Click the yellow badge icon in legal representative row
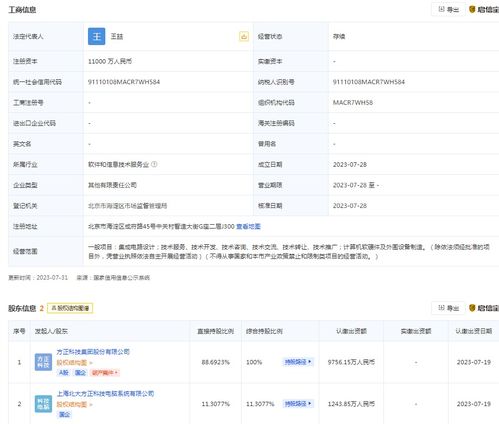The image size is (499, 424). (x=244, y=36)
